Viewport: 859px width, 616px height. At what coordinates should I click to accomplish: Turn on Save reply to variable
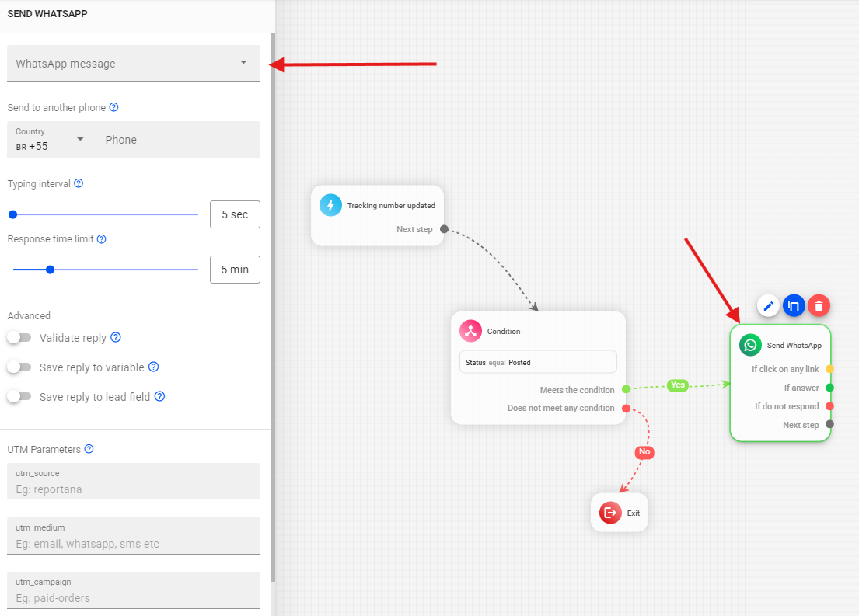click(19, 367)
